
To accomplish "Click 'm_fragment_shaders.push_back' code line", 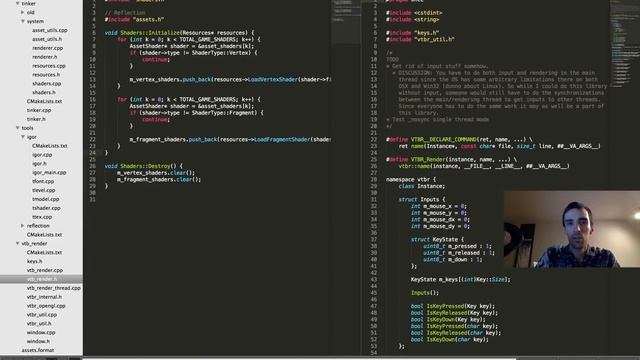I will 230,140.
